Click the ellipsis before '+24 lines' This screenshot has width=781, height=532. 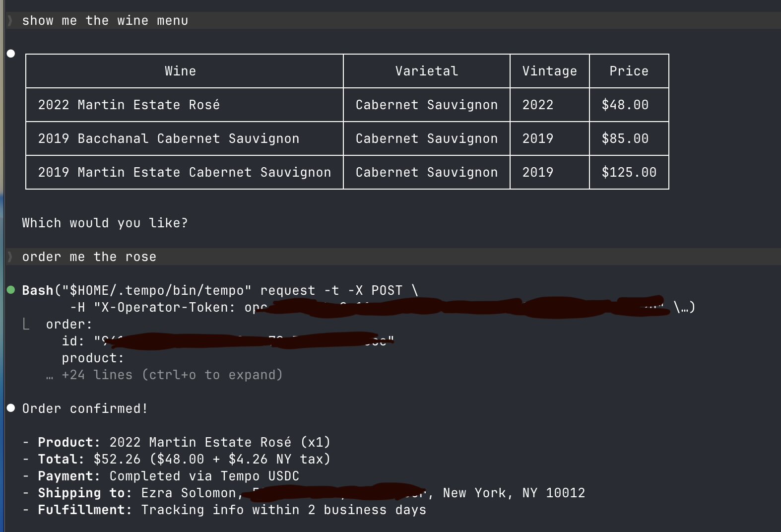pos(49,376)
